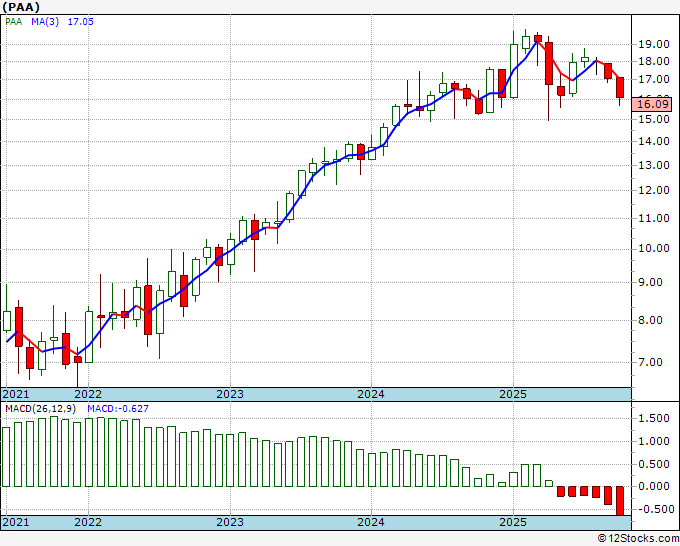Click the 17.05 moving average value
The height and width of the screenshot is (546, 680).
tap(81, 22)
